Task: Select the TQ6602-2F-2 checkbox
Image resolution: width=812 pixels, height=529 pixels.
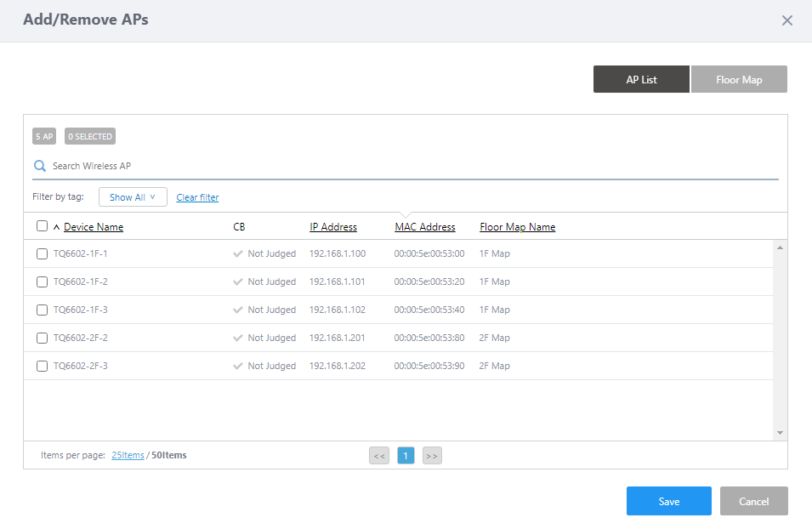Action: tap(42, 338)
